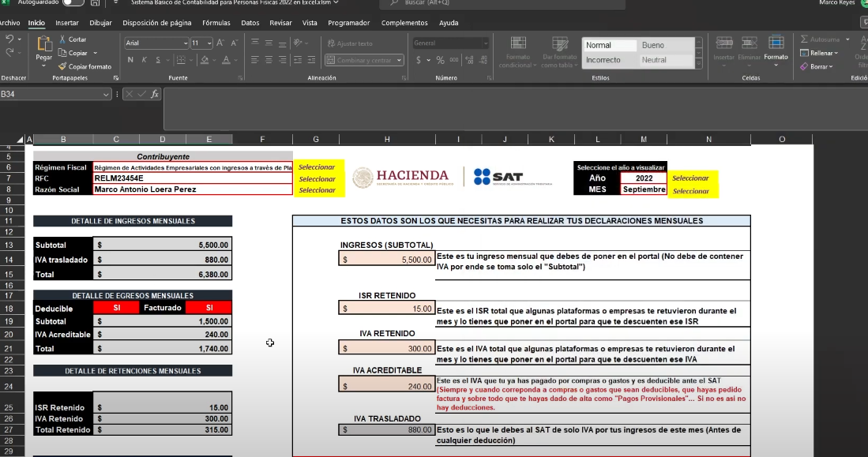868x457 pixels.
Task: Click decrease decimals icon
Action: click(x=483, y=60)
